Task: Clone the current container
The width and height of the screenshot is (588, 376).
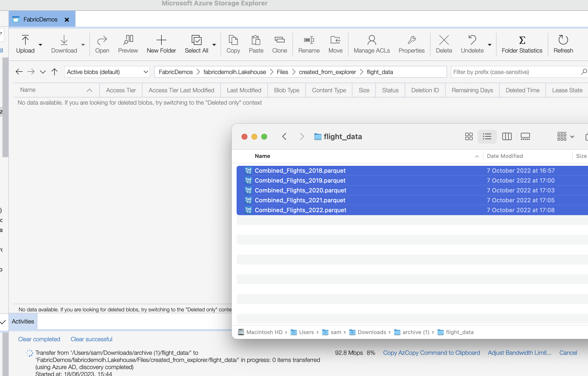Action: coord(279,44)
